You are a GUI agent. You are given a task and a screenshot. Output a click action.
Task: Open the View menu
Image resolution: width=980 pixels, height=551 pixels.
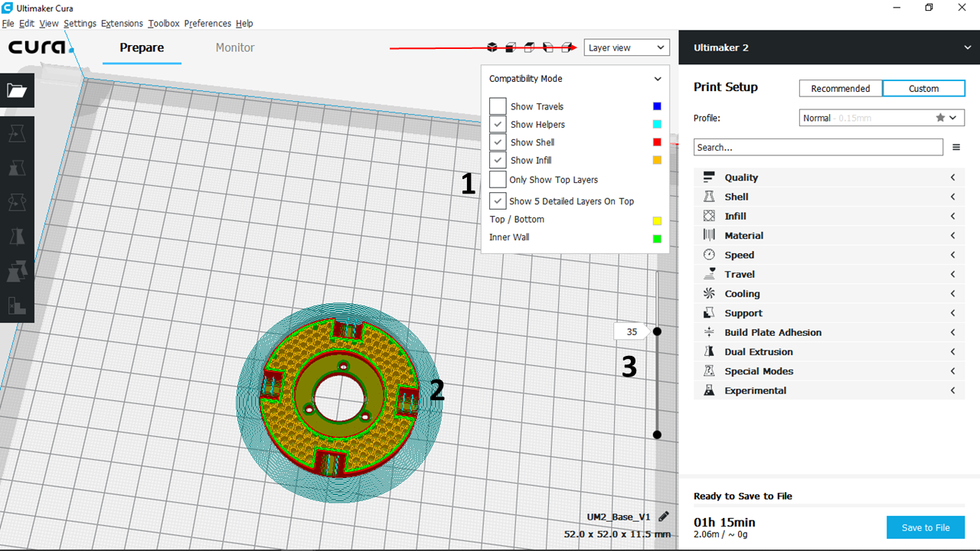(49, 24)
